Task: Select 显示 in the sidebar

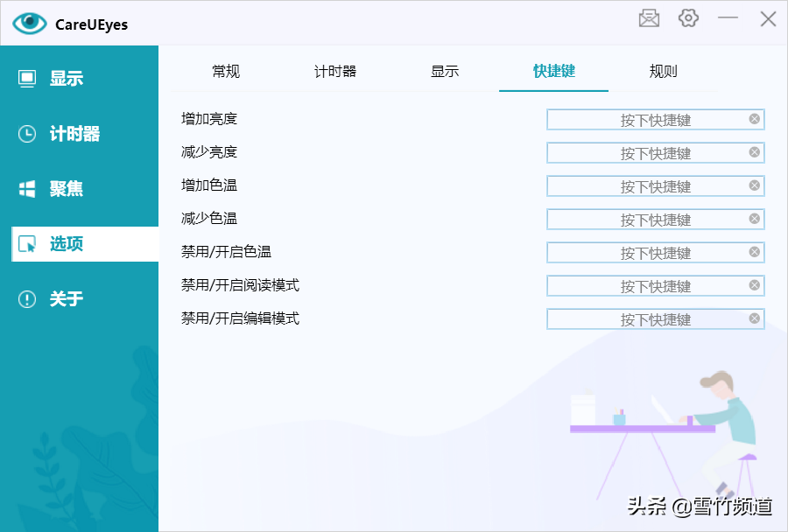Action: coord(66,79)
